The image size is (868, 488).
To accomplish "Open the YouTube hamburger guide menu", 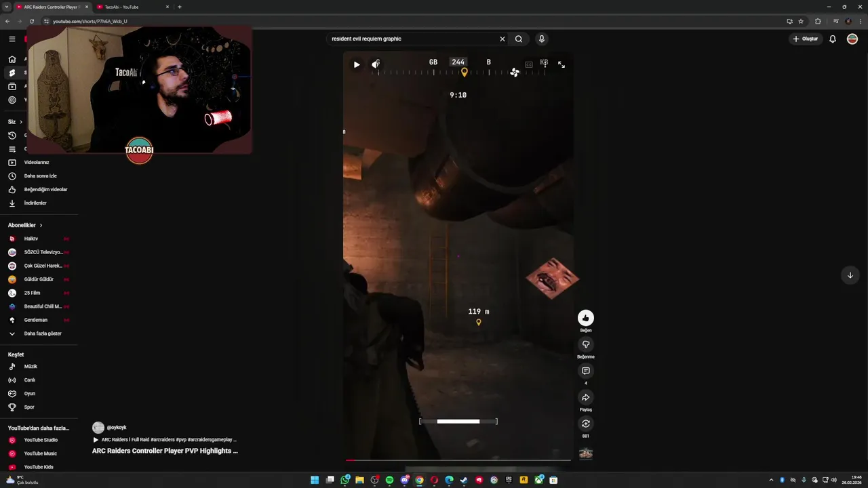I will (x=12, y=39).
